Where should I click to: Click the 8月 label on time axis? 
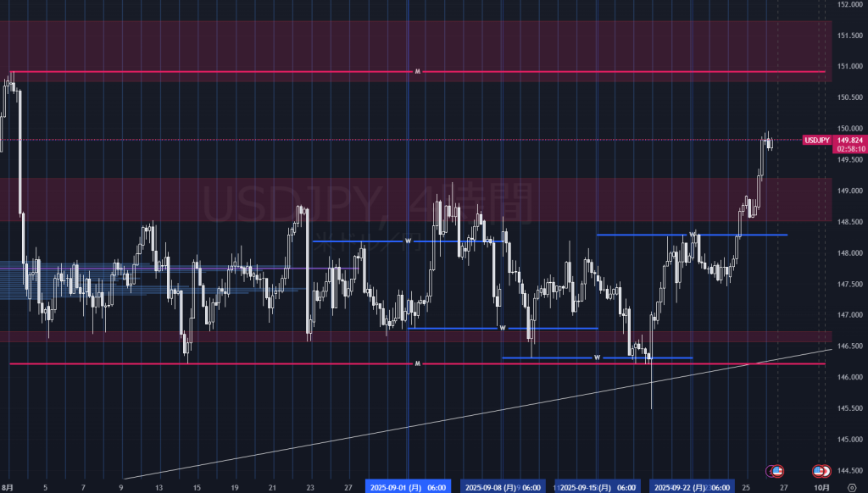click(7, 488)
